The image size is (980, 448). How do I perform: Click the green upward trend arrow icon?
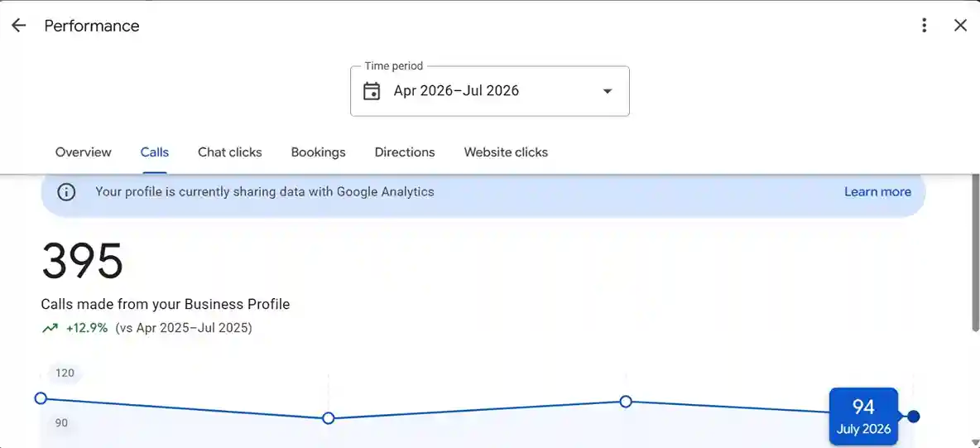[50, 328]
